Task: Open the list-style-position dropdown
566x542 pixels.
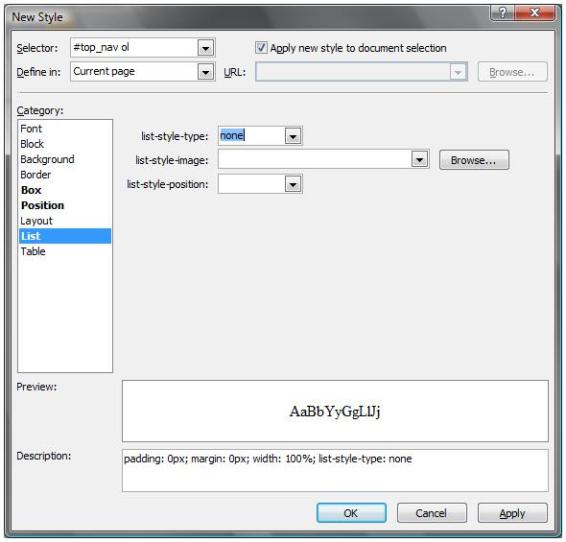Action: pyautogui.click(x=293, y=185)
